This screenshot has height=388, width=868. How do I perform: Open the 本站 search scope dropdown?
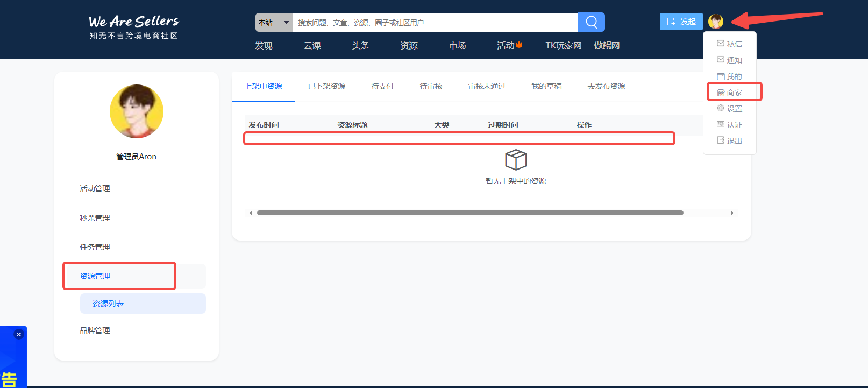coord(274,23)
